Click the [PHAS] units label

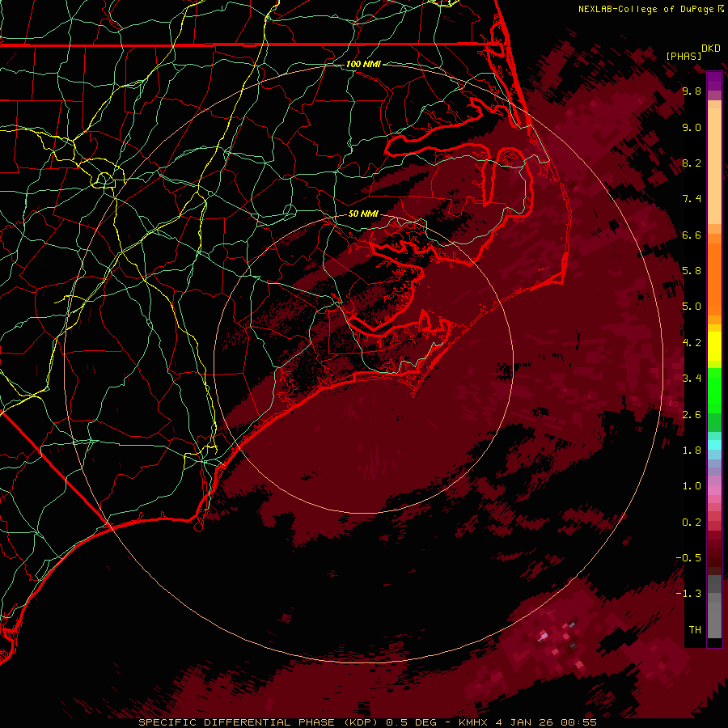(x=684, y=56)
